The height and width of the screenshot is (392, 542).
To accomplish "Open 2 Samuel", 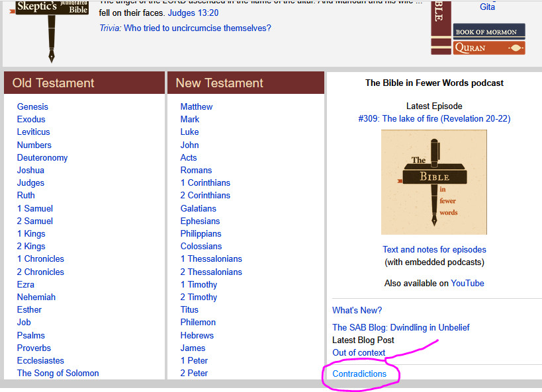I will (x=35, y=221).
